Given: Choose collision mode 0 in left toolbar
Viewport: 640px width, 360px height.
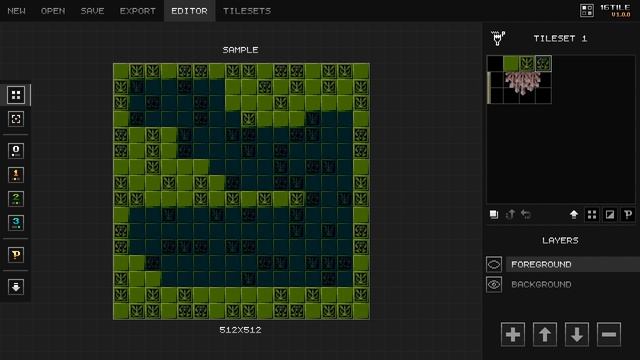Looking at the screenshot, I should [16, 151].
